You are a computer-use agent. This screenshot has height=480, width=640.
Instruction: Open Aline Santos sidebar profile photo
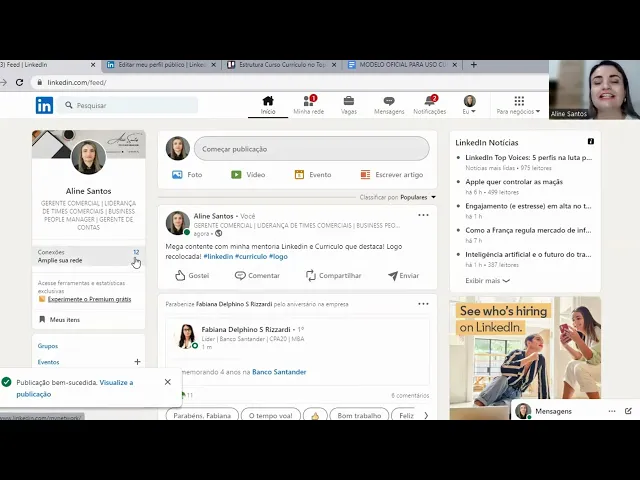[89, 157]
